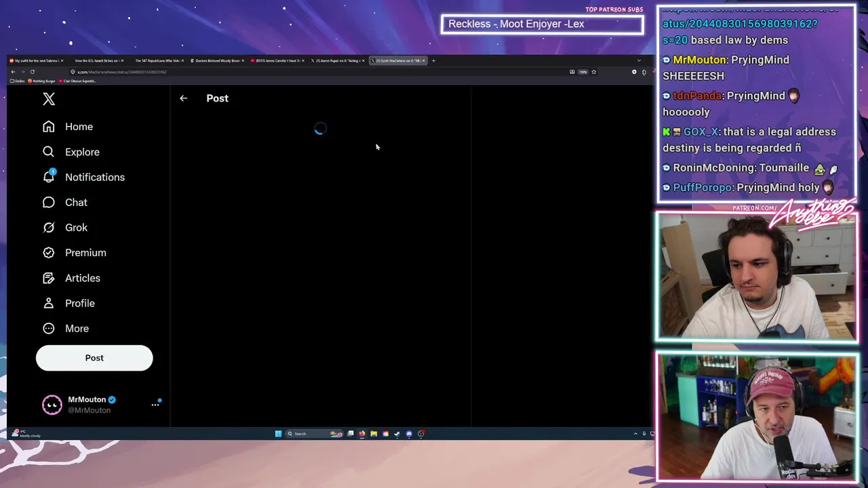Click GOX_X username in chat overlay
868x488 pixels.
click(x=701, y=131)
